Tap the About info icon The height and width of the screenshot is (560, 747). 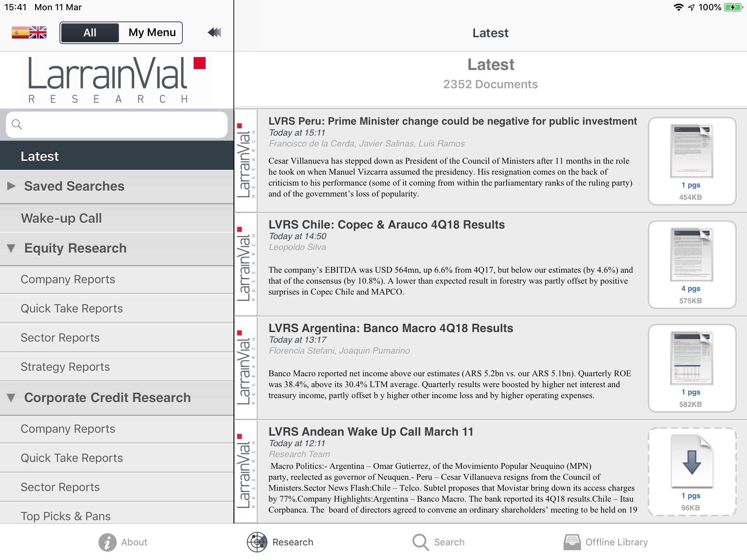[107, 542]
